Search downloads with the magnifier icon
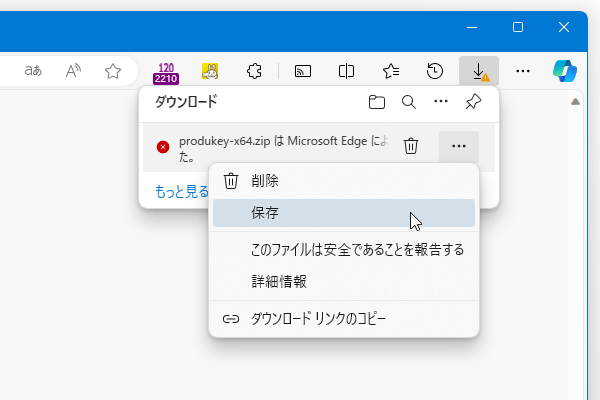The width and height of the screenshot is (600, 400). pos(409,102)
